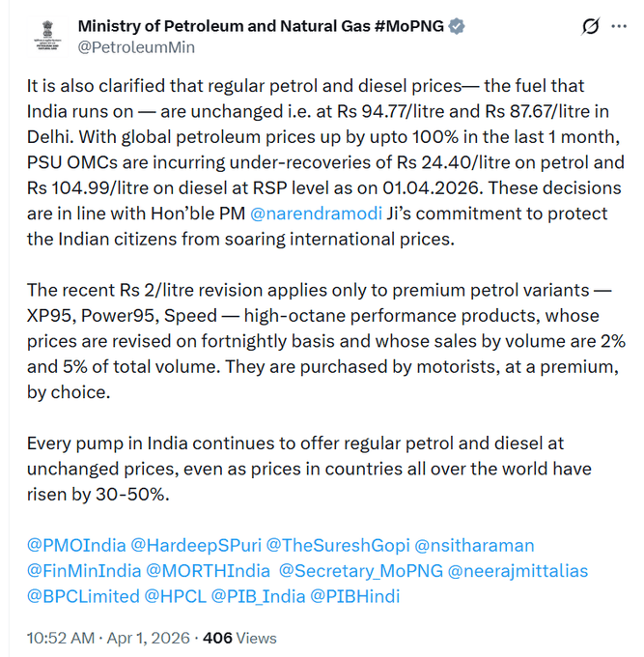Click the @HPCL mention
This screenshot has height=657, width=644.
pyautogui.click(x=174, y=596)
